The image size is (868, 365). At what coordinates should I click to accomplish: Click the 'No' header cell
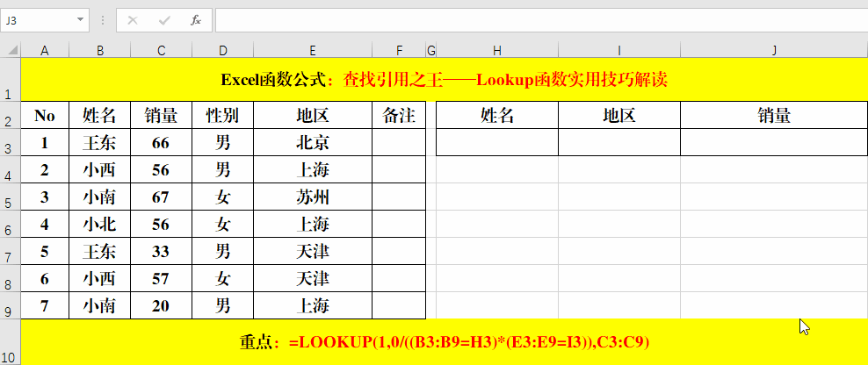pos(45,115)
